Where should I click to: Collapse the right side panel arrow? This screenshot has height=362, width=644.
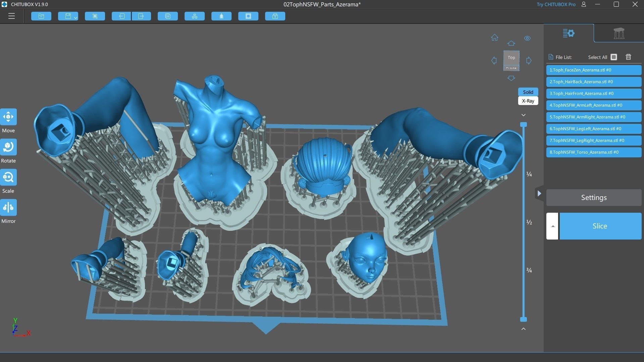(x=539, y=194)
